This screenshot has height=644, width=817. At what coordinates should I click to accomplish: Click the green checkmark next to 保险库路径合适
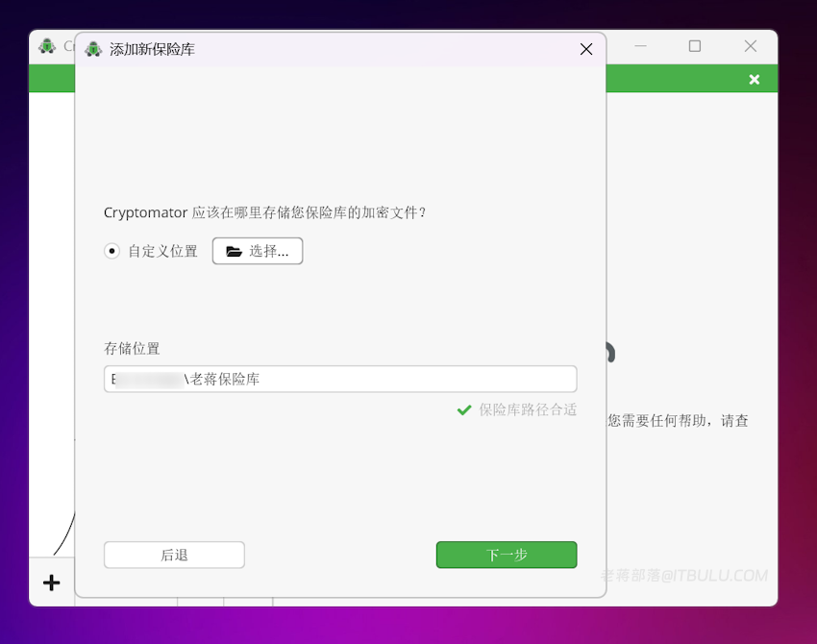pyautogui.click(x=463, y=410)
